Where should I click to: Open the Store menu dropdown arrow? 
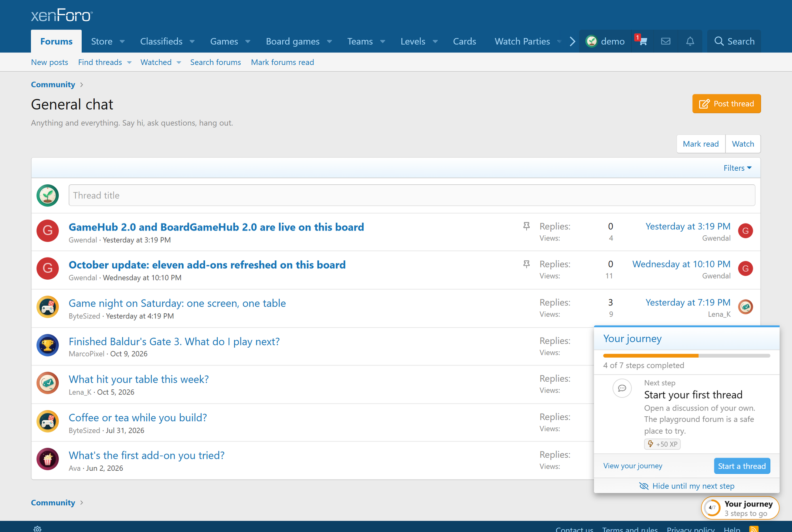pyautogui.click(x=122, y=41)
